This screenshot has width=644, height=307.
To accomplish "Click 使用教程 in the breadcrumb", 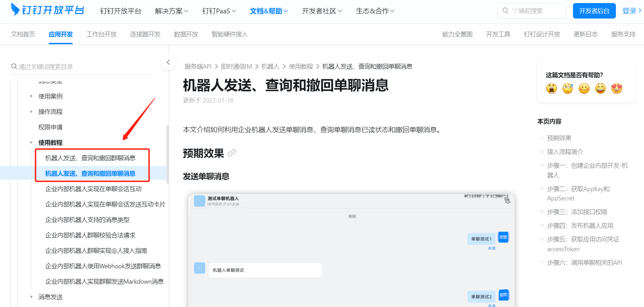I will click(x=301, y=66).
